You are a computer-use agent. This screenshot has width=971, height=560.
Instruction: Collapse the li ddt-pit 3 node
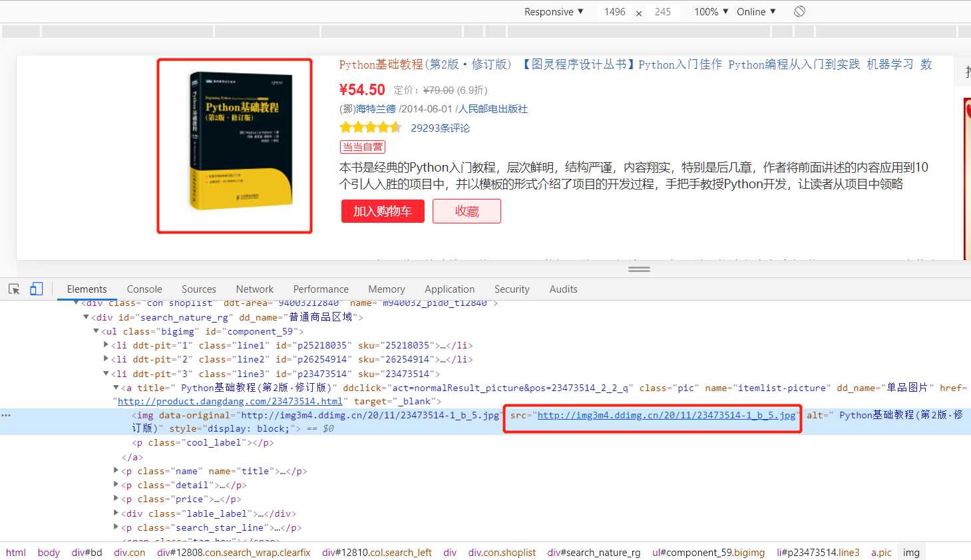106,373
